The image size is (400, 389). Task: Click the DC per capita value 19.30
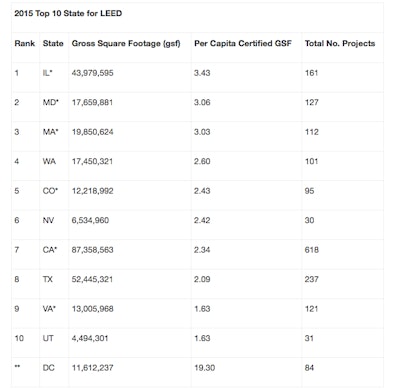coord(204,368)
